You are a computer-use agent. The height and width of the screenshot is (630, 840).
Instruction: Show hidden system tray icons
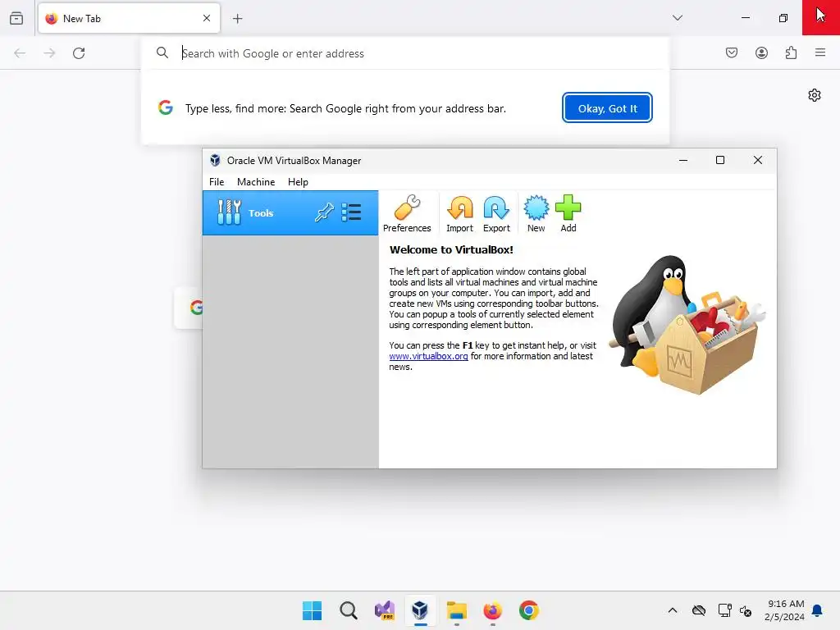(673, 610)
